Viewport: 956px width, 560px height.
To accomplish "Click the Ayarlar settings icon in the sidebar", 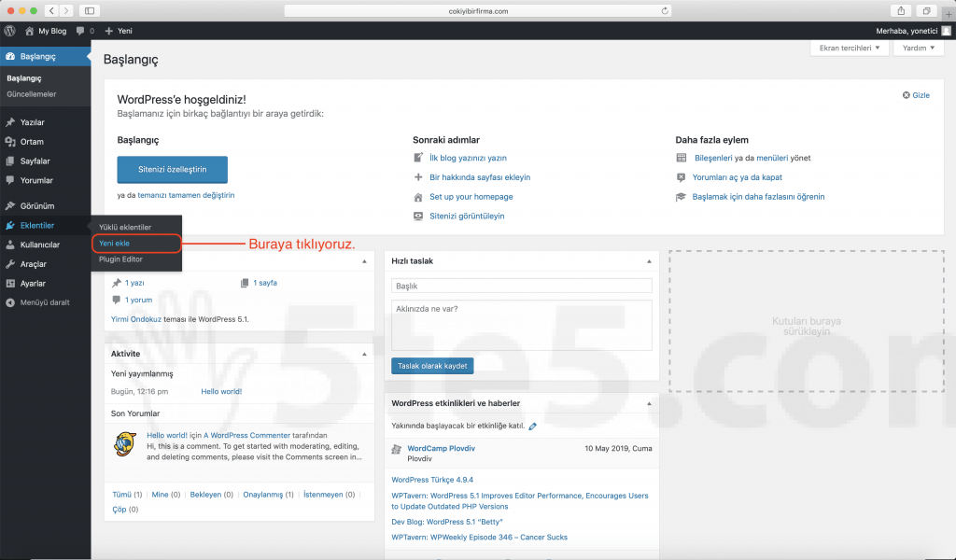I will click(9, 283).
